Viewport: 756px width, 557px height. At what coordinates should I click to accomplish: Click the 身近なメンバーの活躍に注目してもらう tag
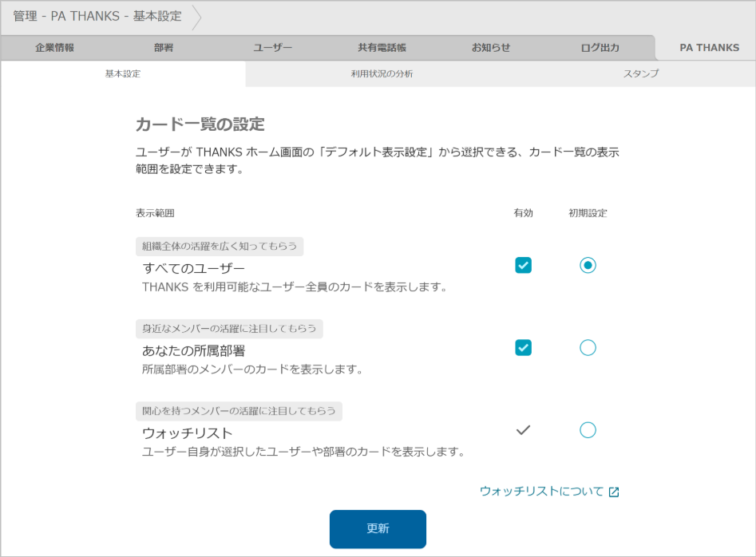pos(229,329)
